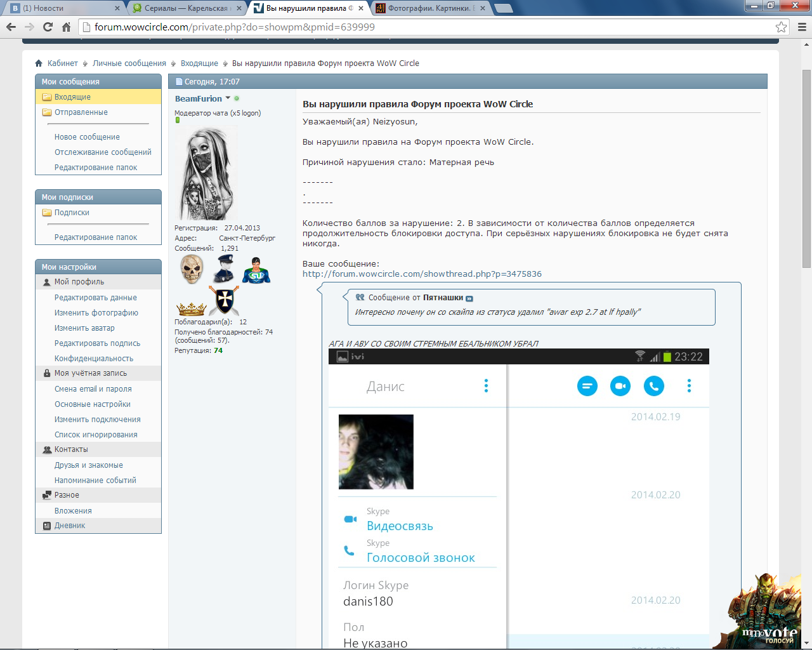Screen dimensions: 812x650
Task: Click the blue video camera button in Skype screenshot
Action: [620, 385]
